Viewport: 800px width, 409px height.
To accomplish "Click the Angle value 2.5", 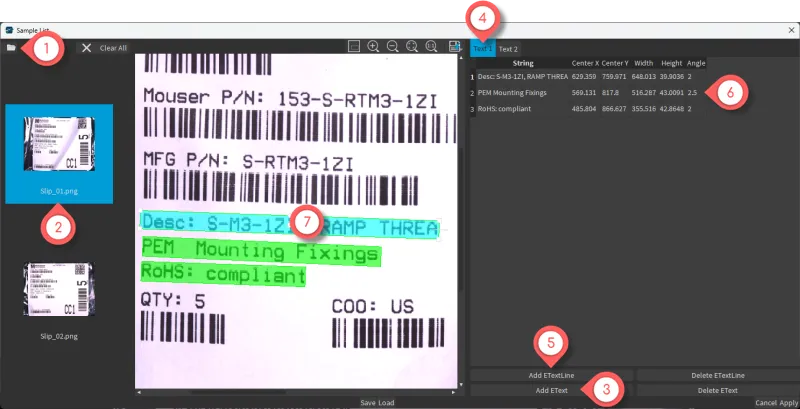I will tap(692, 93).
